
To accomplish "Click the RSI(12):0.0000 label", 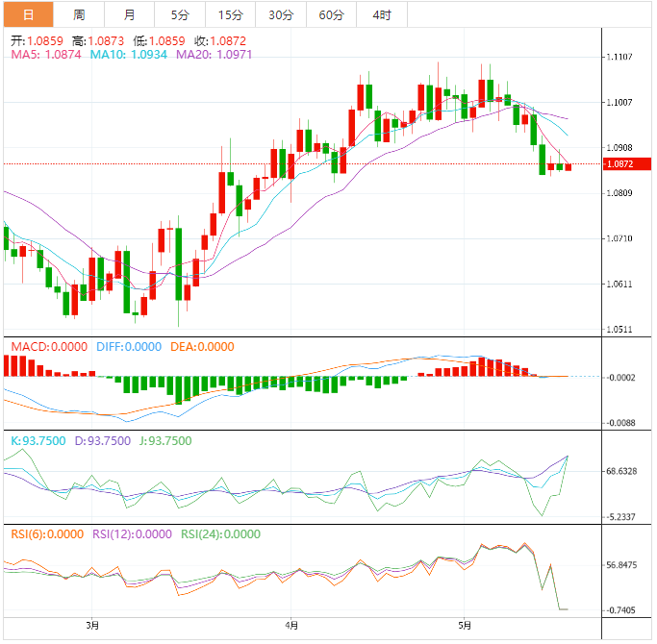I will (132, 535).
